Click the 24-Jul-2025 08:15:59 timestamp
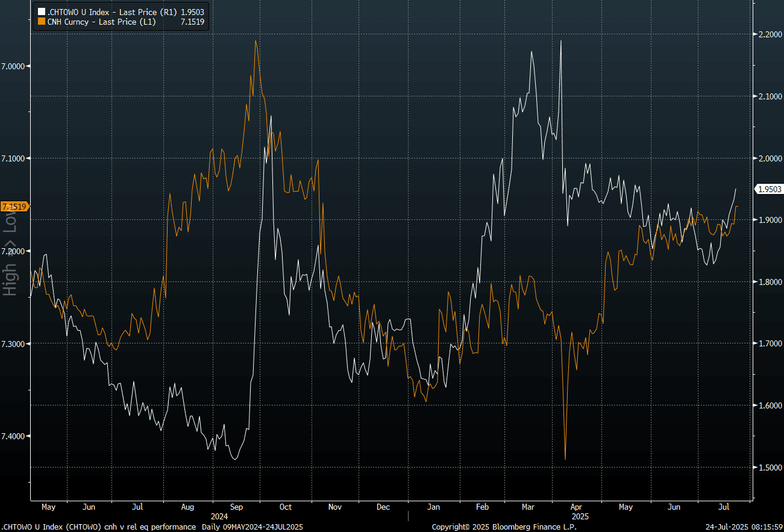The width and height of the screenshot is (784, 532). coord(743,527)
